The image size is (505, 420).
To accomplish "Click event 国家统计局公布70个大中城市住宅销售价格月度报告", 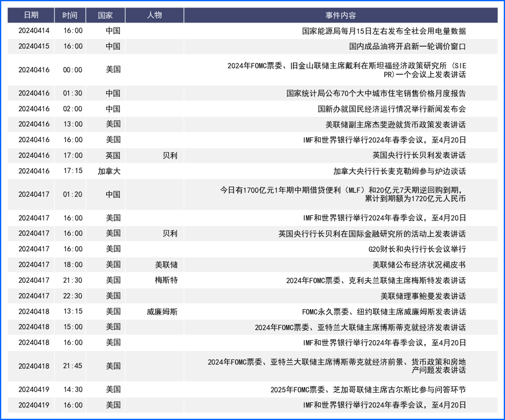I will coord(376,94).
